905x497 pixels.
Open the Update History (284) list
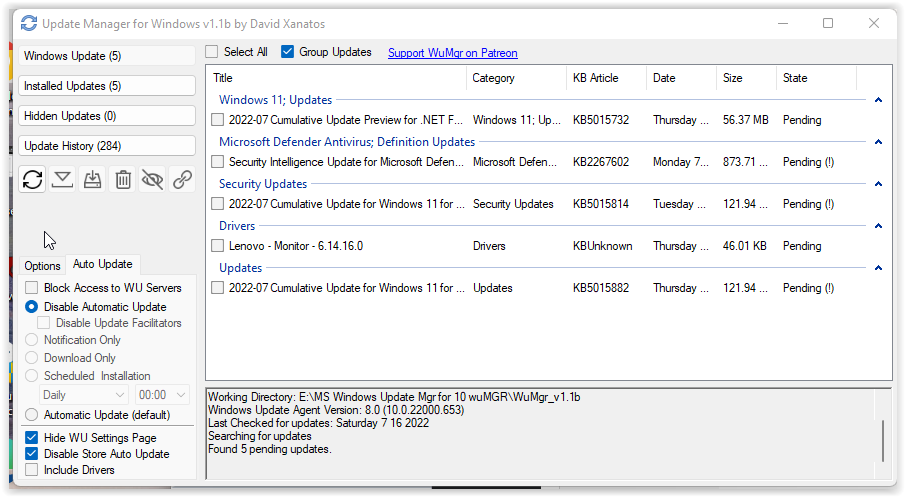coord(107,146)
